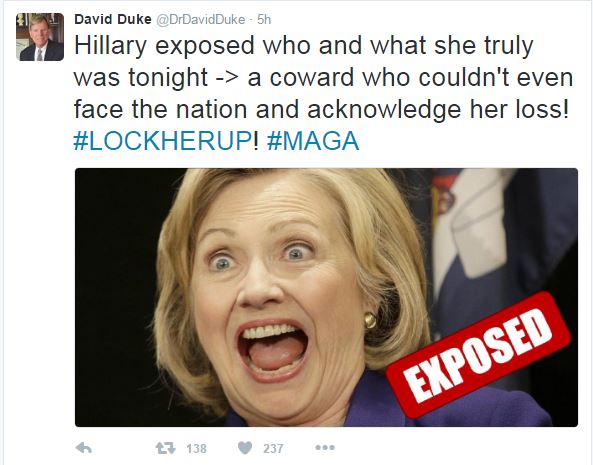Open the three-dot more options menu
This screenshot has width=593, height=465.
tap(325, 448)
